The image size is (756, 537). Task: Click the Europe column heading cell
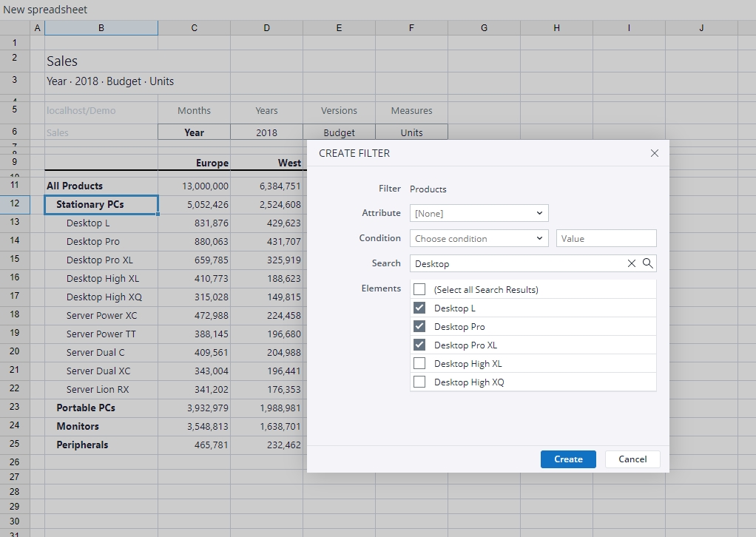click(195, 163)
